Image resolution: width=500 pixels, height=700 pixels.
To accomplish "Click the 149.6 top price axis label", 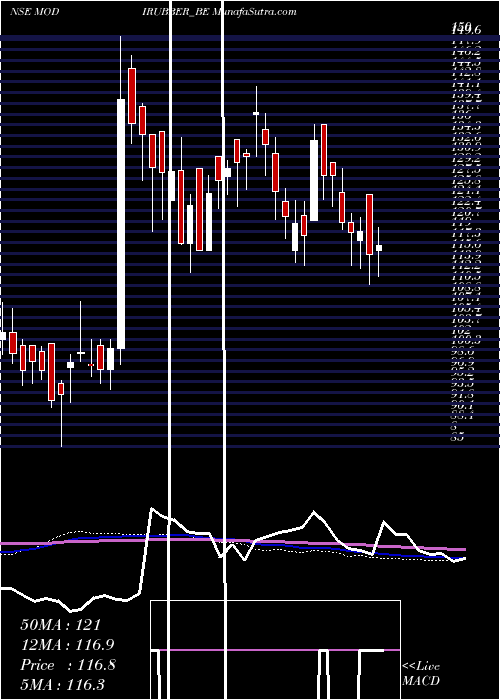I will tap(466, 29).
